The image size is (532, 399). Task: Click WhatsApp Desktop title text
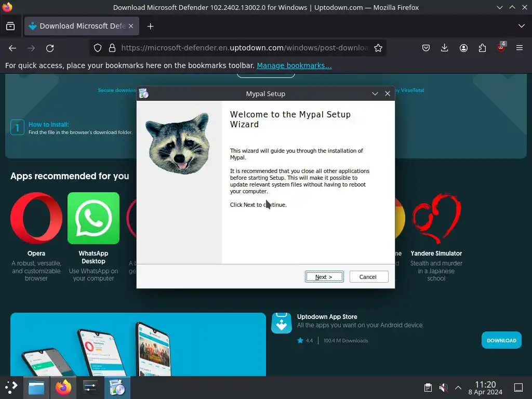(x=94, y=257)
